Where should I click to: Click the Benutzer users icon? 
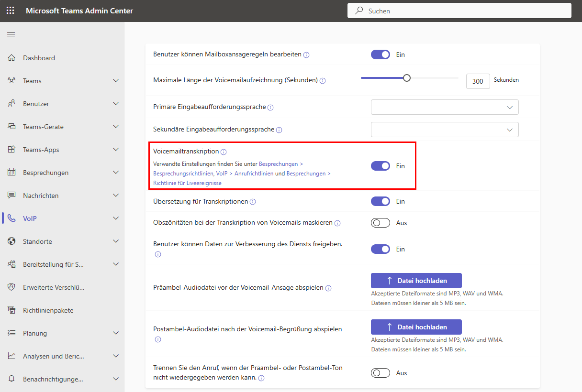pyautogui.click(x=12, y=104)
